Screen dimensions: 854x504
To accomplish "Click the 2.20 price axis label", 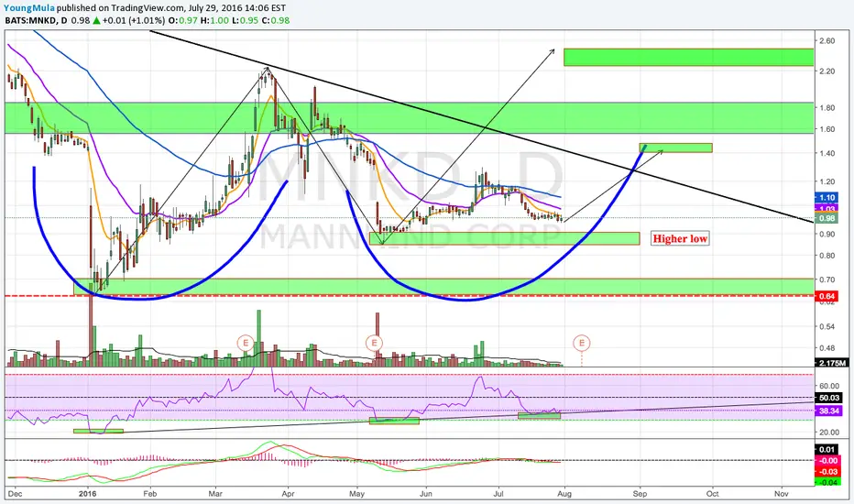I will click(x=827, y=71).
